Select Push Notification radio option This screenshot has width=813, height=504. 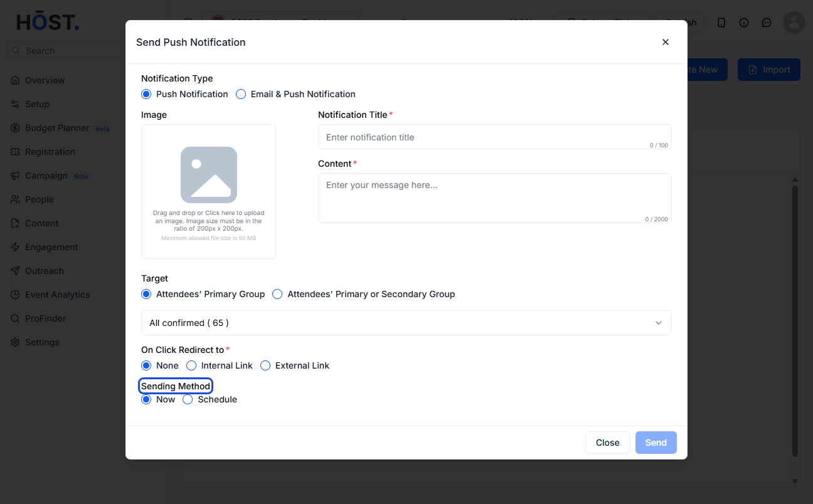click(146, 94)
